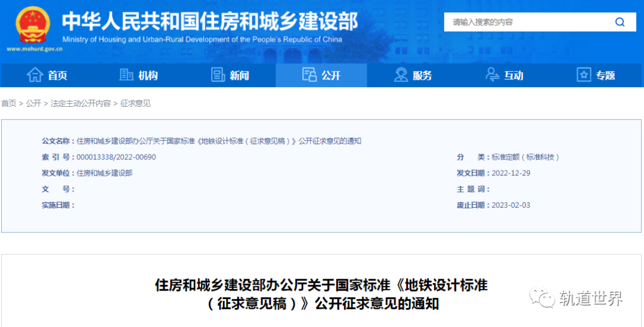Open the 服务 navigation tab
Viewport: 644px width, 327px height.
click(x=413, y=75)
